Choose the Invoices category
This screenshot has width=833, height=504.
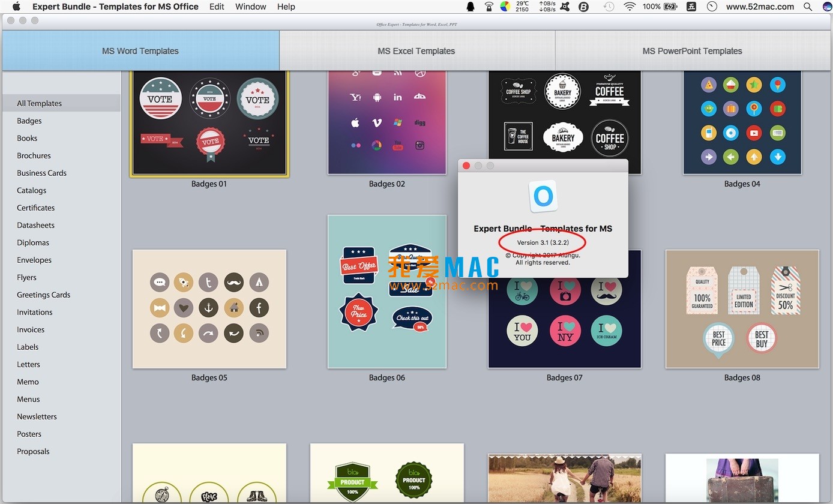[x=31, y=329]
